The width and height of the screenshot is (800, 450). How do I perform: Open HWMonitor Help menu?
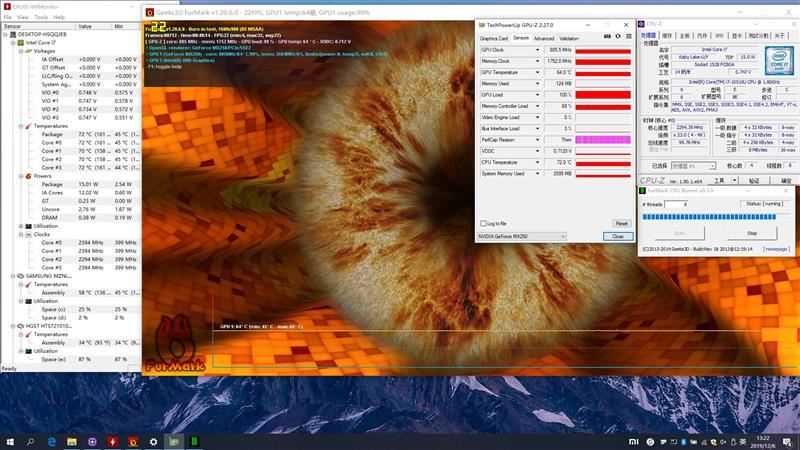59,17
